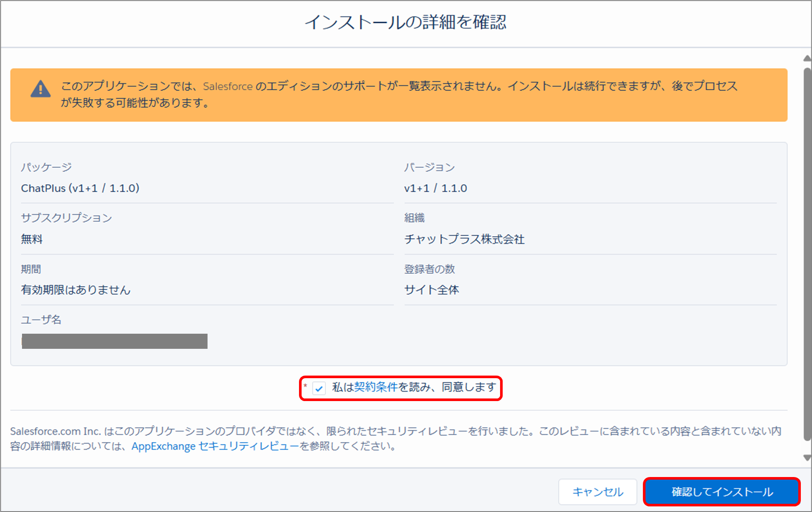
Task: Click the 登録者の数 label
Action: [x=429, y=269]
